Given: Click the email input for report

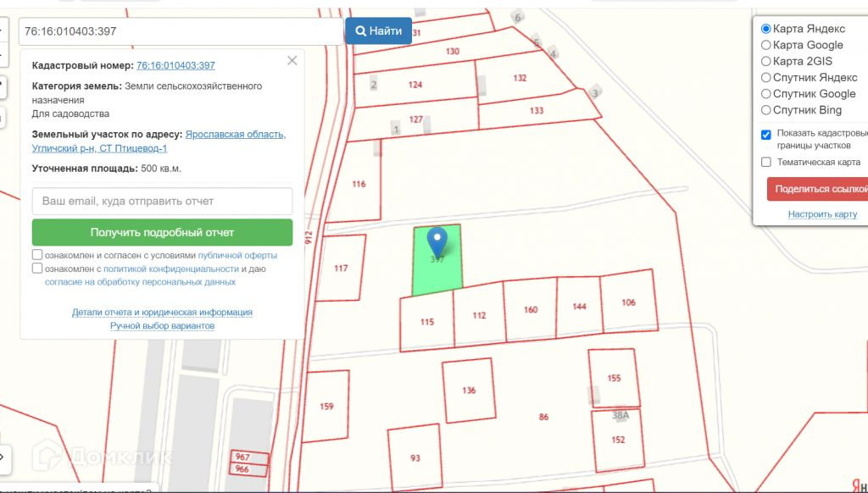Looking at the screenshot, I should click(x=162, y=202).
